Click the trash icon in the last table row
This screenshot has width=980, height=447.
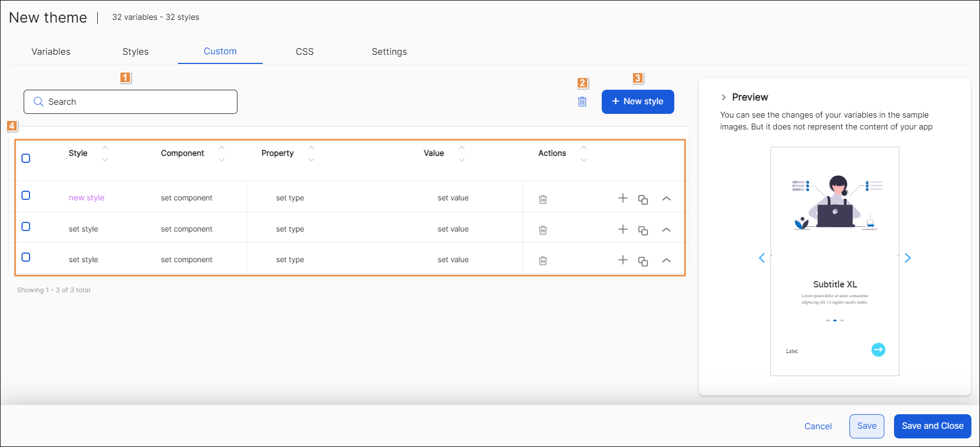pyautogui.click(x=543, y=261)
